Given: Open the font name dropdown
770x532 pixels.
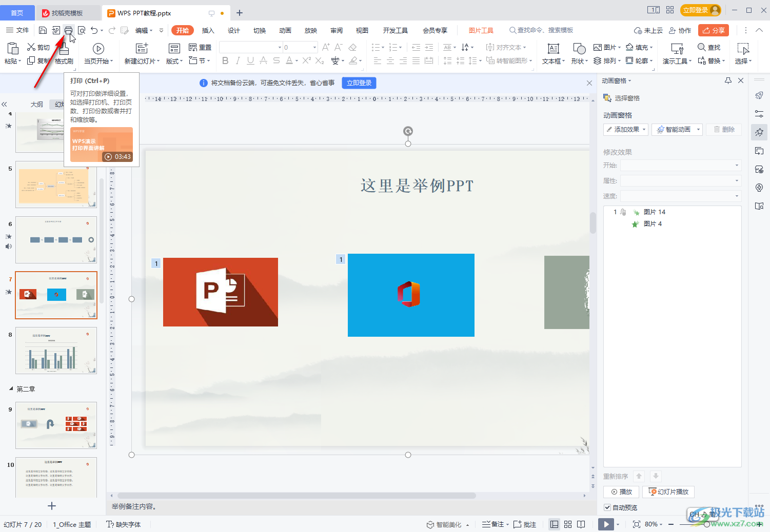Looking at the screenshot, I should tap(280, 47).
